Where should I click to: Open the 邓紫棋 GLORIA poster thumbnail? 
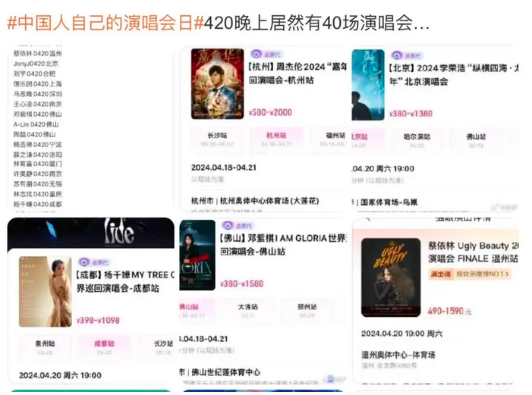click(x=197, y=255)
